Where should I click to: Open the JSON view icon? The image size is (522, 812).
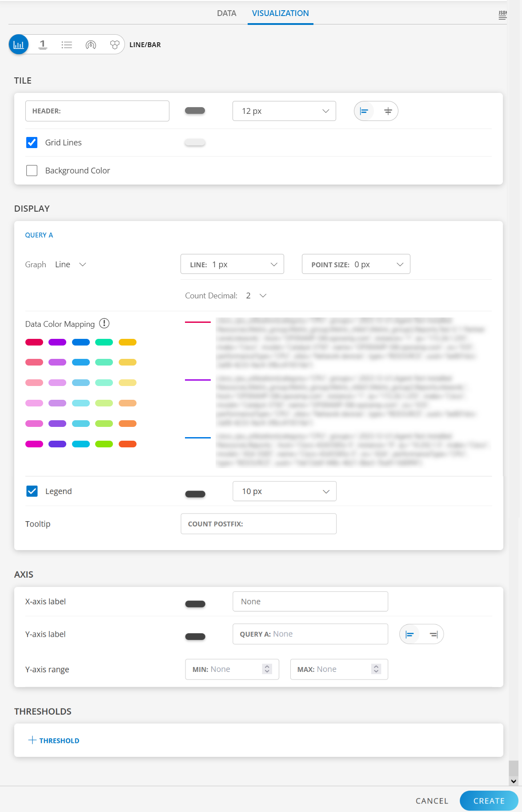(502, 15)
